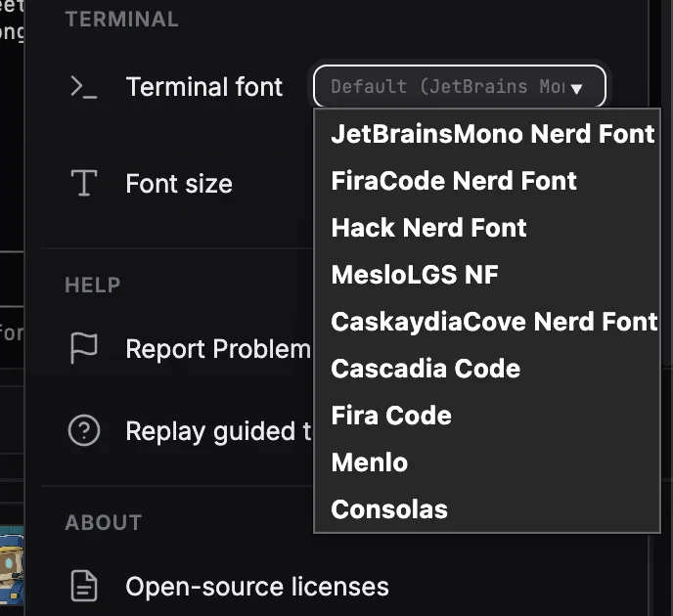Click the robot avatar thumbnail near the About section

[12, 565]
